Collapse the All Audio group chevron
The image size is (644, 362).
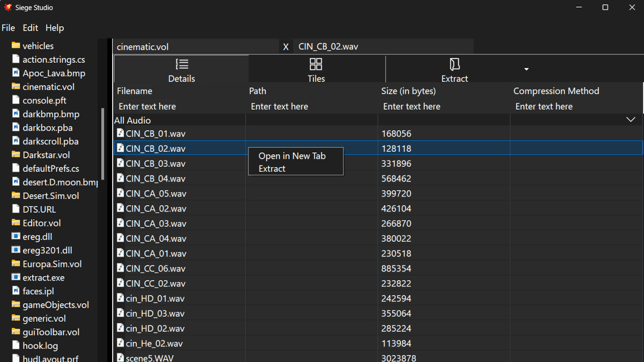pos(630,120)
